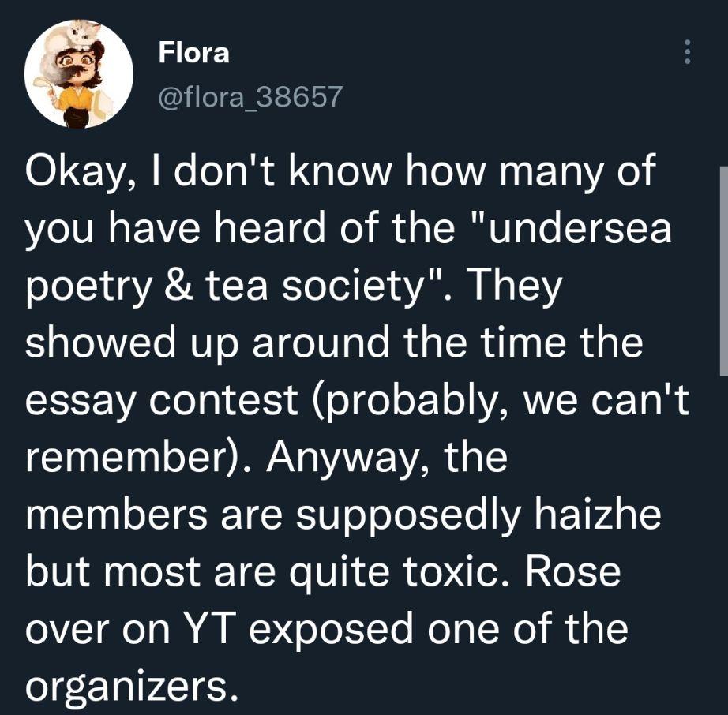This screenshot has width=728, height=715.
Task: Click the word "exposed" in the tweet
Action: (331, 631)
